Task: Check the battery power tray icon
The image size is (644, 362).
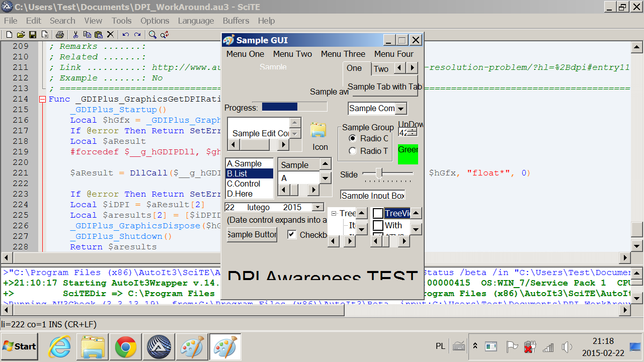Action: pyautogui.click(x=529, y=346)
